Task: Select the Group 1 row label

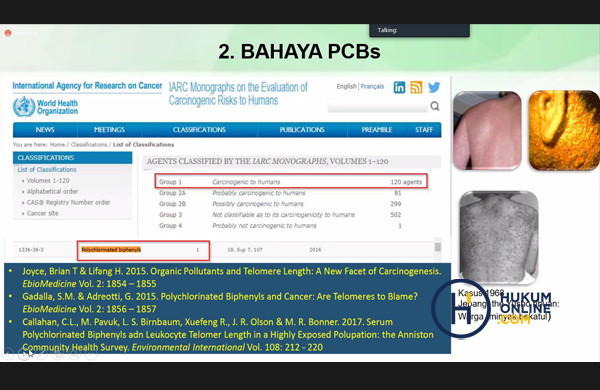Action: click(170, 182)
